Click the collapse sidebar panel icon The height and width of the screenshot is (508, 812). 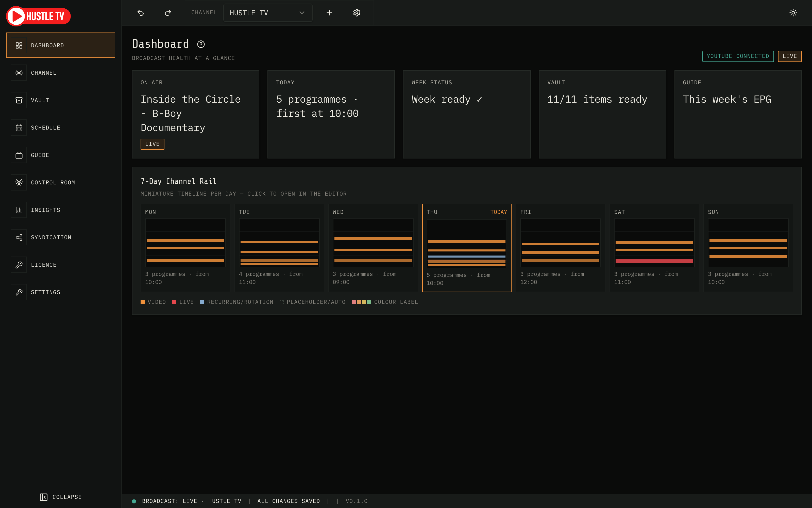[x=44, y=497]
